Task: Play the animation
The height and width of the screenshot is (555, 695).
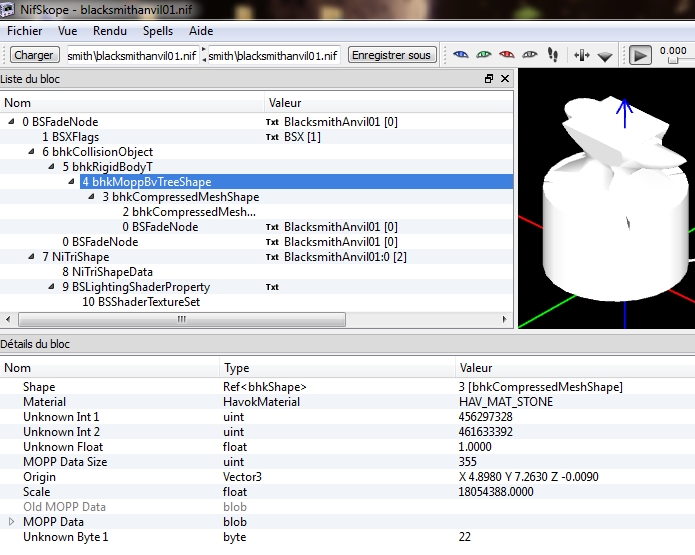Action: (x=640, y=55)
